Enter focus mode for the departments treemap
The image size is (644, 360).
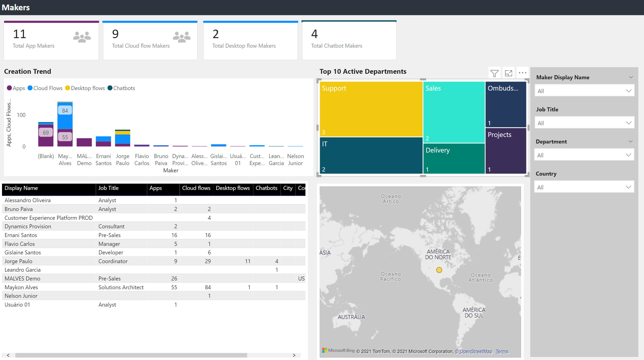click(508, 73)
